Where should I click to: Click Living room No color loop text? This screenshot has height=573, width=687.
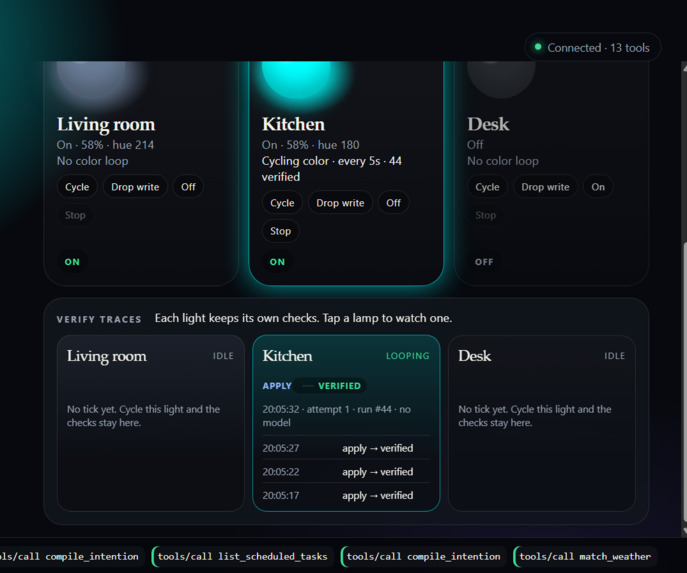(92, 161)
